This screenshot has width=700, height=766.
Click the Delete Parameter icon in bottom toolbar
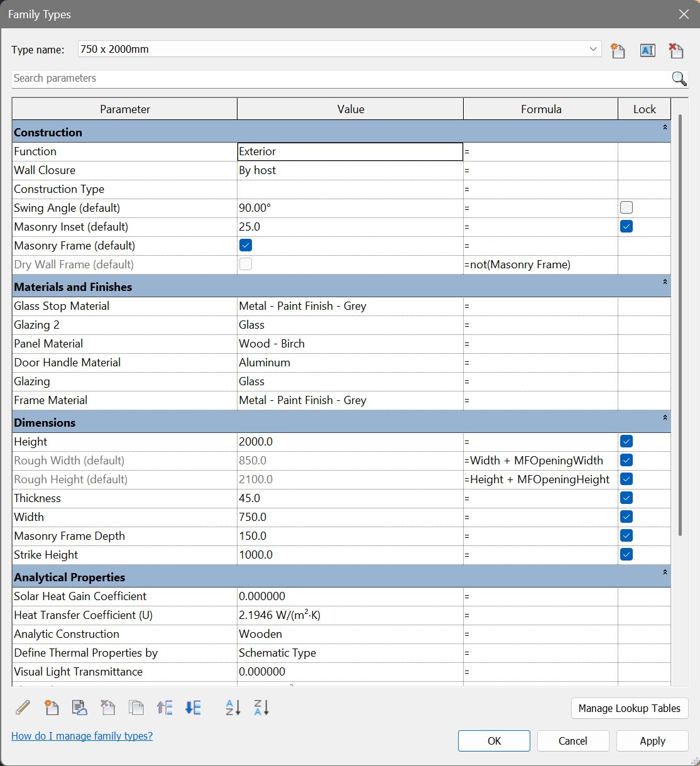pos(108,708)
